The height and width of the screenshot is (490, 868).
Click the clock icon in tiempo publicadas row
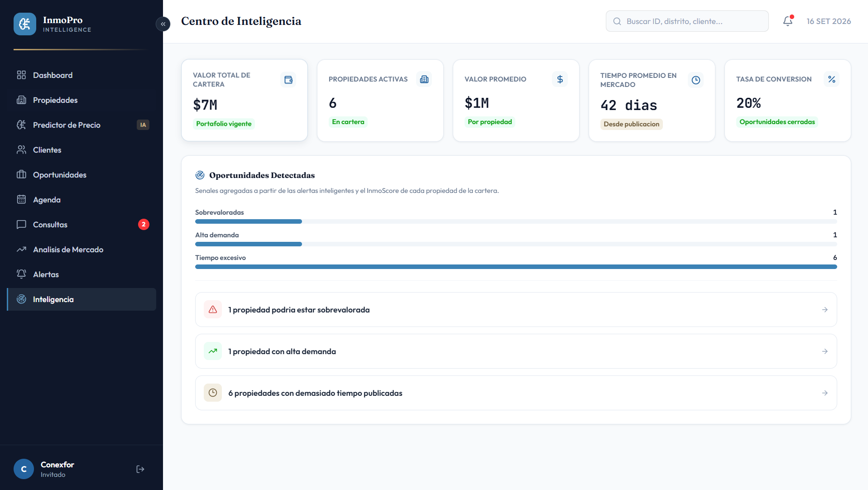click(213, 393)
